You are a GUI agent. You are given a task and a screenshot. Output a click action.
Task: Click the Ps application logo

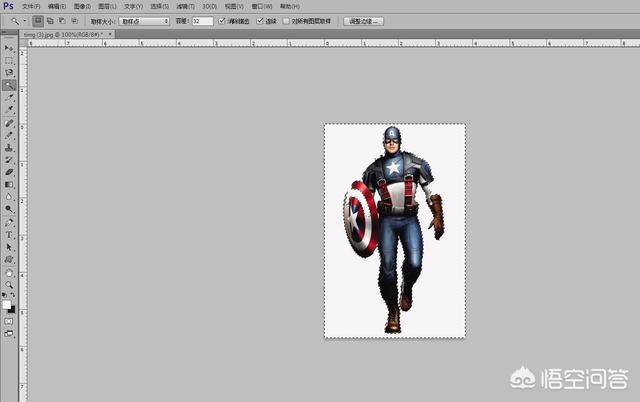point(8,6)
